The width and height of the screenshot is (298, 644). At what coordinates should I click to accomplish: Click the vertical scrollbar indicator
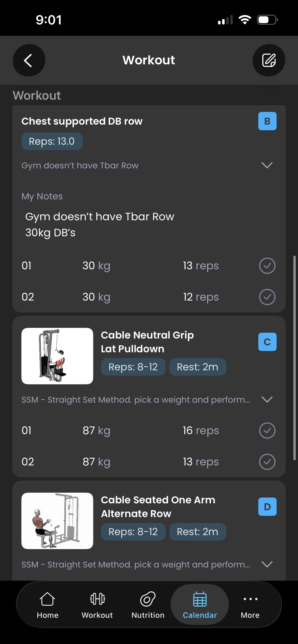coord(295,358)
